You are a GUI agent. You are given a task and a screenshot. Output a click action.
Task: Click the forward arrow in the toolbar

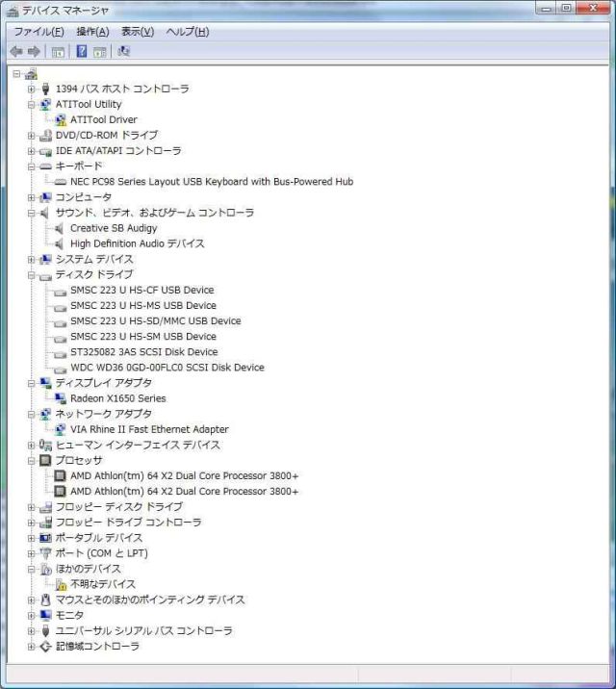pos(34,51)
